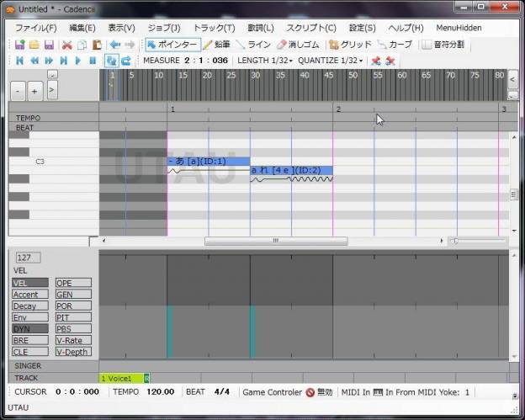Open a file with the folder icon
Screen dimensions: 525x420
[34, 45]
